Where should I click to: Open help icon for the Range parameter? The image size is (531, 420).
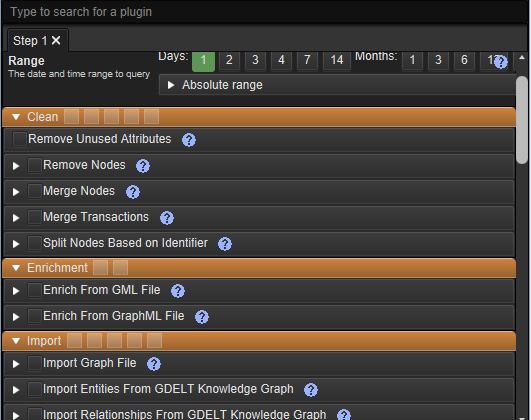coord(501,62)
